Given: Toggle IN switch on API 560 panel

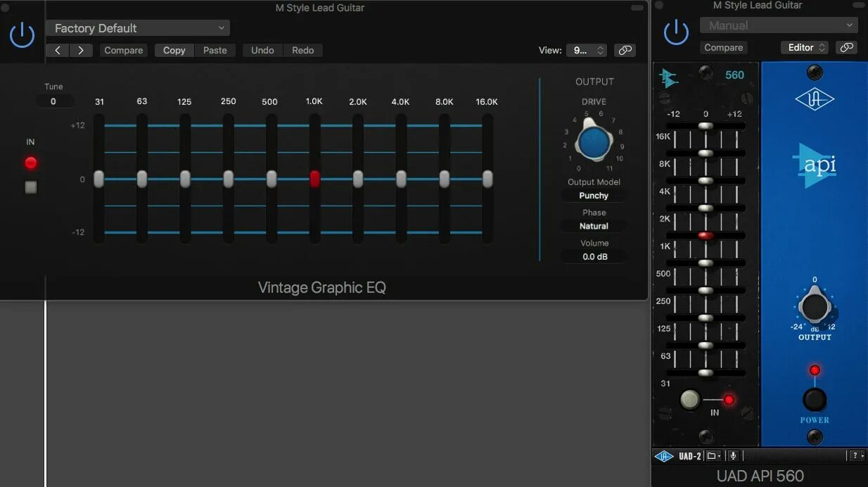Looking at the screenshot, I should pos(690,400).
